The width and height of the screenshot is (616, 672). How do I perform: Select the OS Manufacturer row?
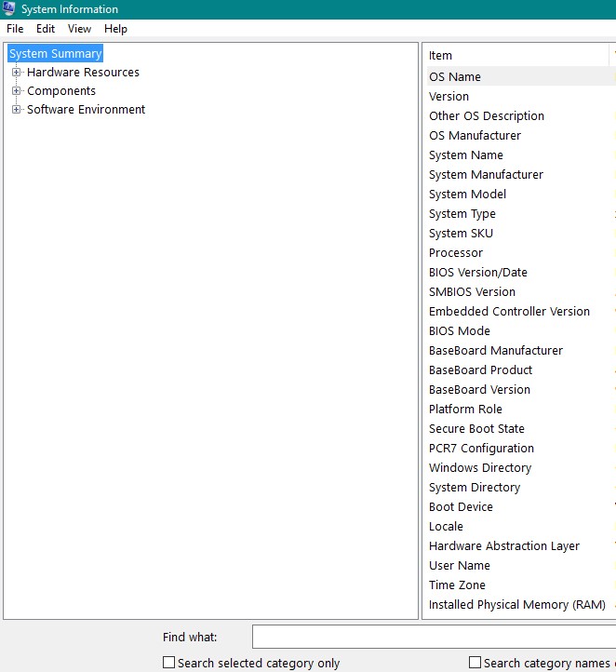coord(521,136)
